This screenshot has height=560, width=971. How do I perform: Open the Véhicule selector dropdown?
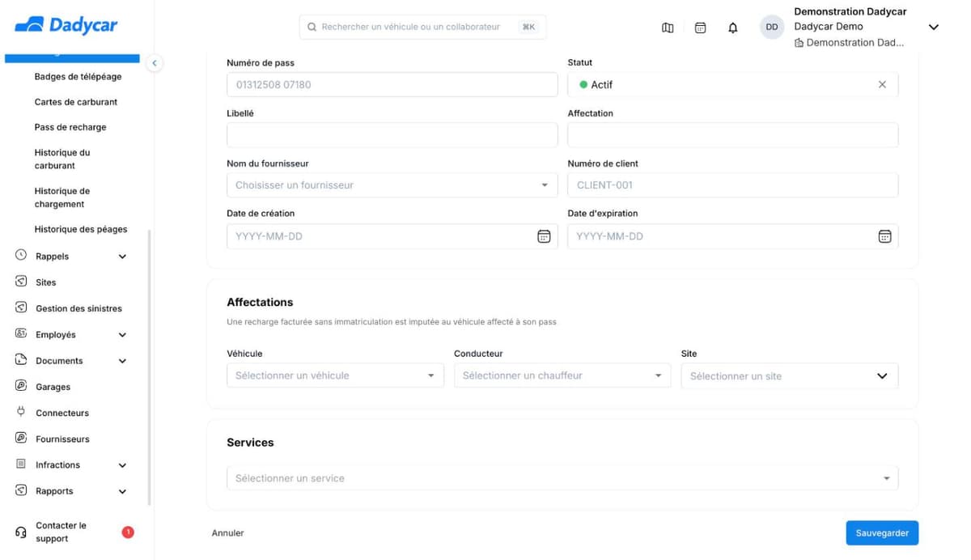click(x=335, y=375)
